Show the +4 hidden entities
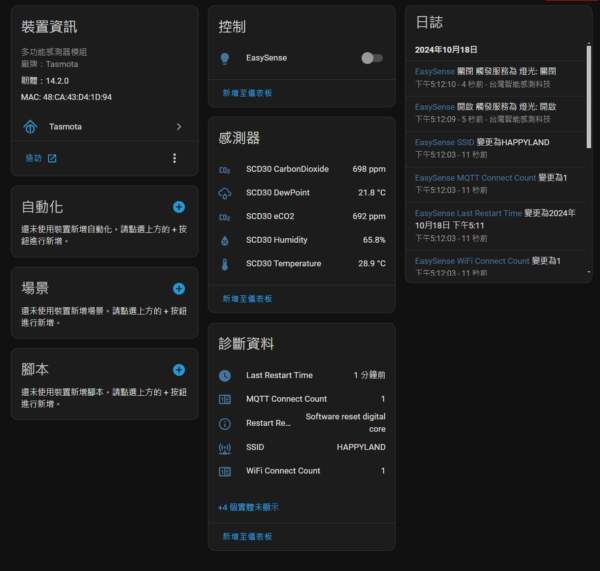Image resolution: width=600 pixels, height=571 pixels. (248, 507)
